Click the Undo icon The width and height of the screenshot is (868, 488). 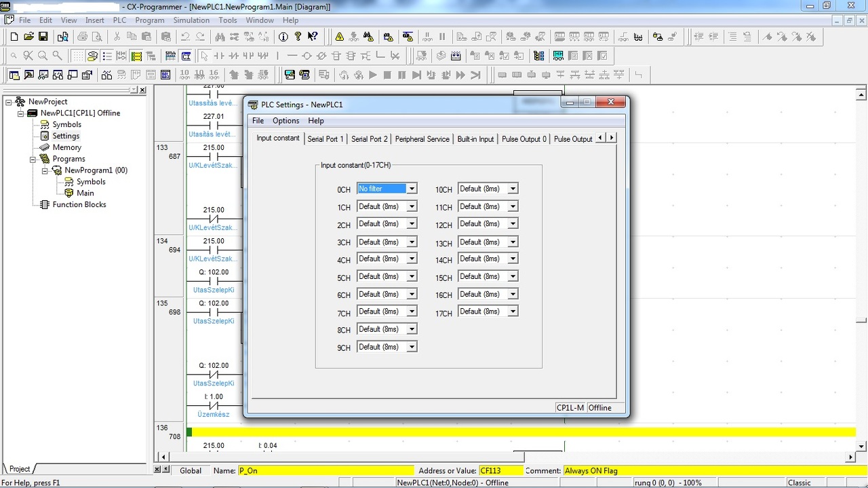point(185,37)
